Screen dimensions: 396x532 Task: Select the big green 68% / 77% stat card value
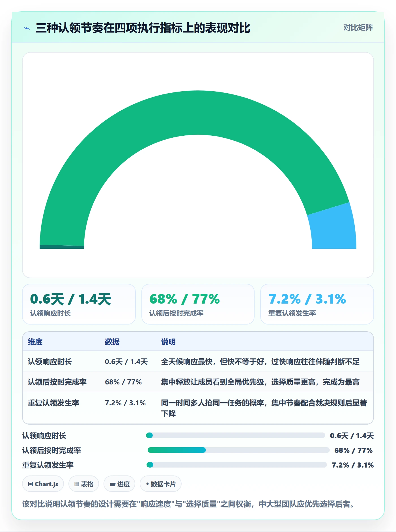184,299
